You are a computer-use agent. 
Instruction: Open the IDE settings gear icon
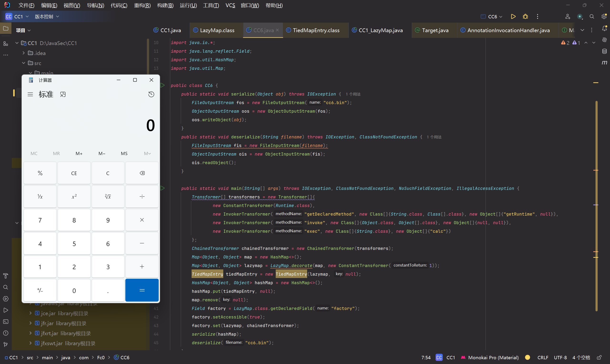coord(604,16)
